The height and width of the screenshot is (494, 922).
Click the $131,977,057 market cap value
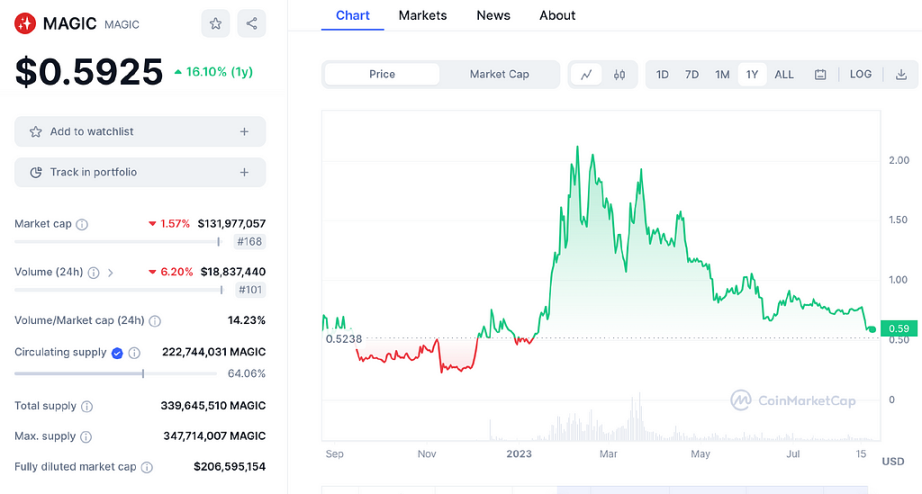point(232,223)
